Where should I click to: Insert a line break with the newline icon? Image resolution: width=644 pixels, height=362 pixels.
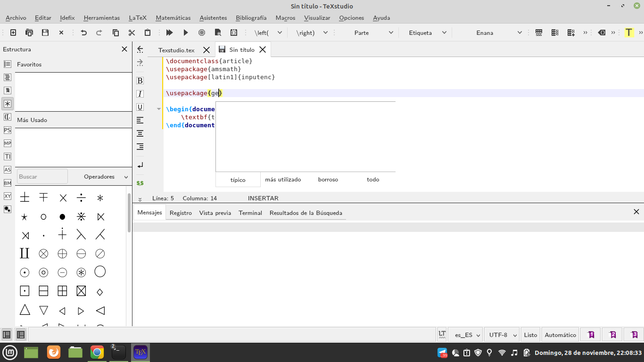pyautogui.click(x=140, y=165)
